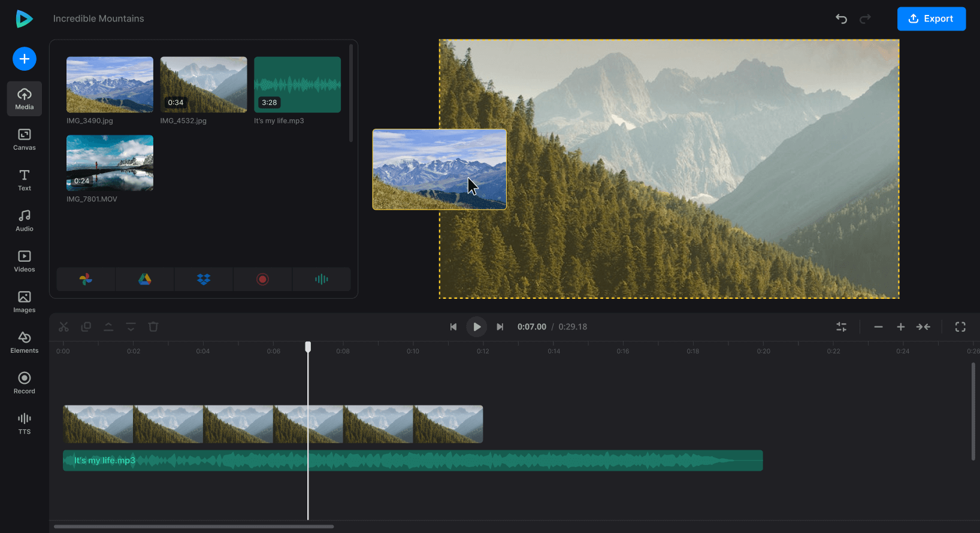The height and width of the screenshot is (533, 980).
Task: Switch to the Text tab
Action: click(25, 180)
